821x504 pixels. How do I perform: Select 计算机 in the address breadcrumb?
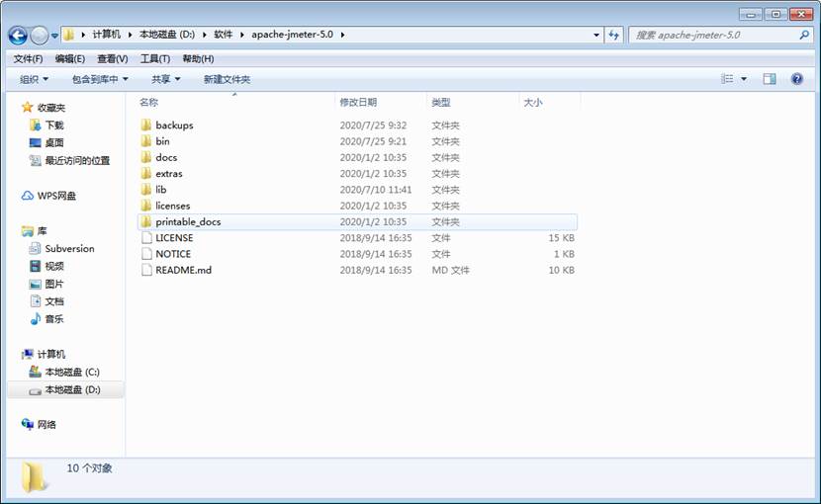pyautogui.click(x=106, y=35)
